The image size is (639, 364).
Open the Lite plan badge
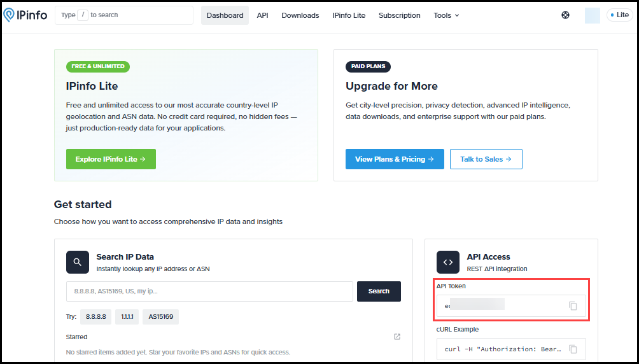619,15
